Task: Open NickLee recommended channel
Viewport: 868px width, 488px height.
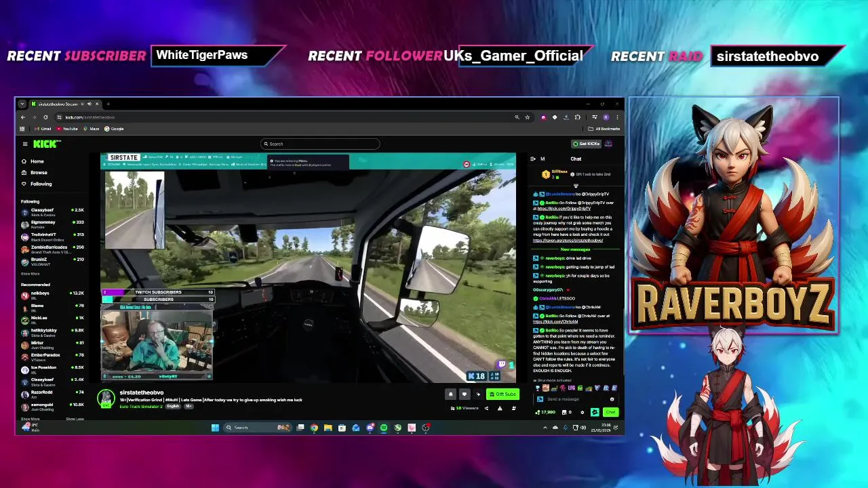Action: tap(53, 319)
